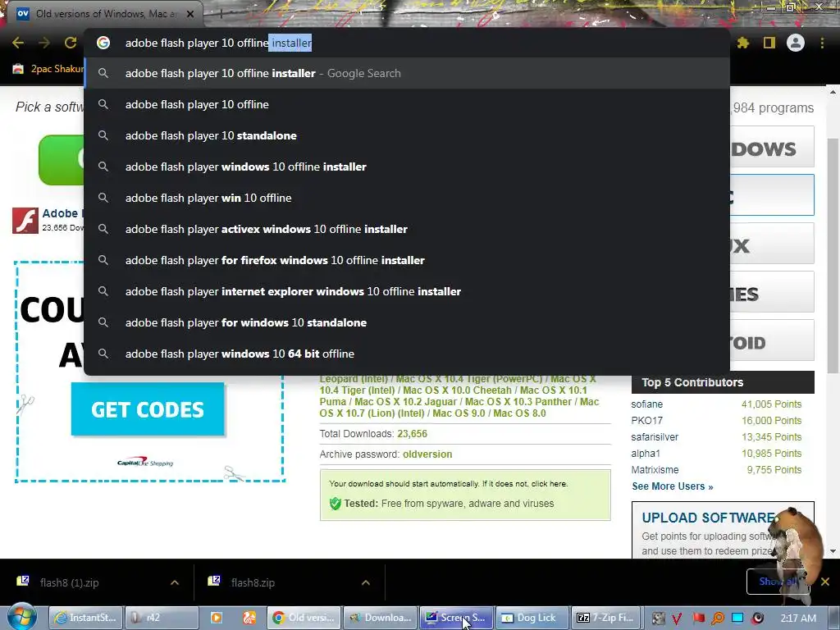Choose suggestion adobe flash player 10 offline

[x=407, y=104]
